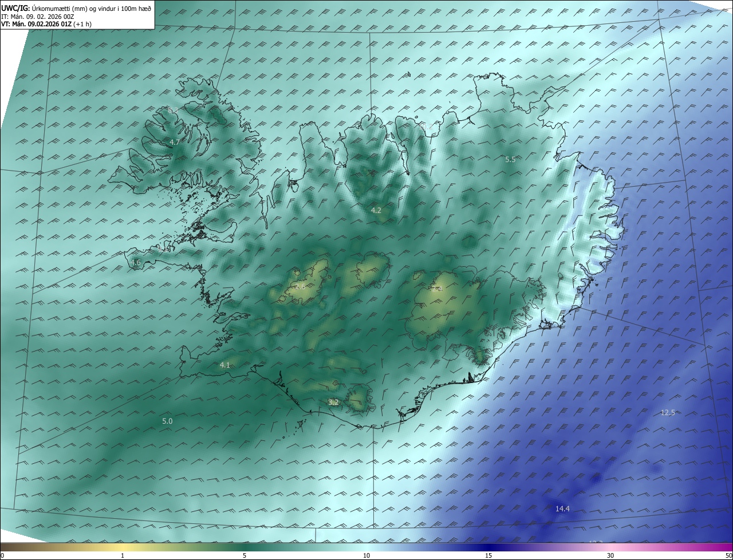Click the '50' tick on the colour scale

coord(728,555)
